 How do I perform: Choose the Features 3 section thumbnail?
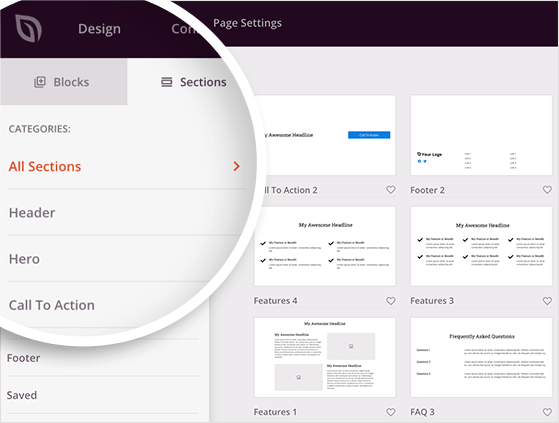click(481, 246)
